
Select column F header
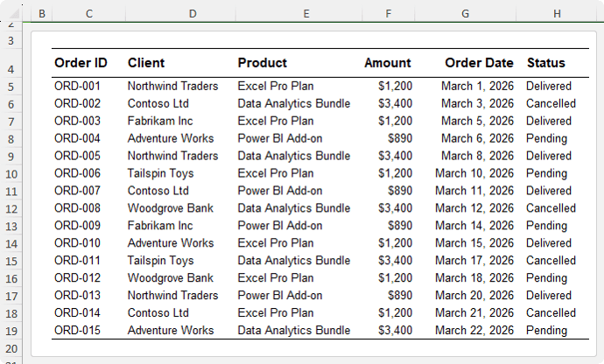point(389,14)
